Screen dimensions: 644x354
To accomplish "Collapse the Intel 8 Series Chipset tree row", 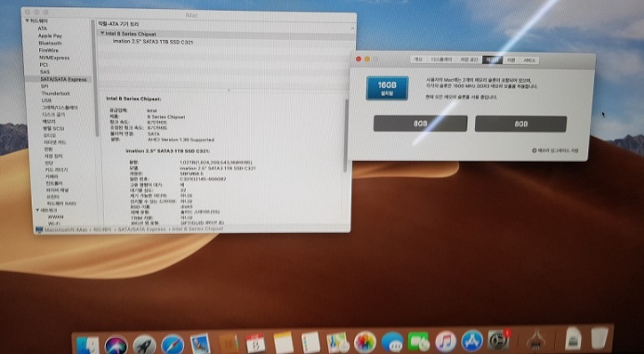I will [x=102, y=33].
